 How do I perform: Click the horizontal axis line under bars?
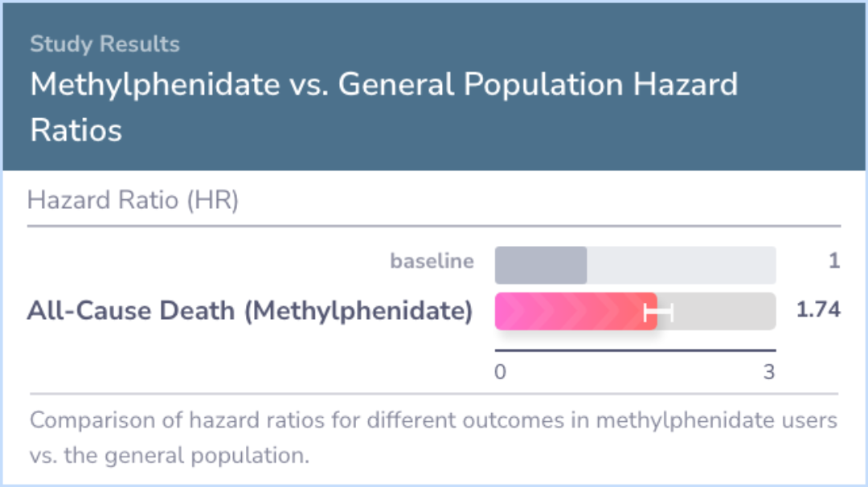point(636,350)
